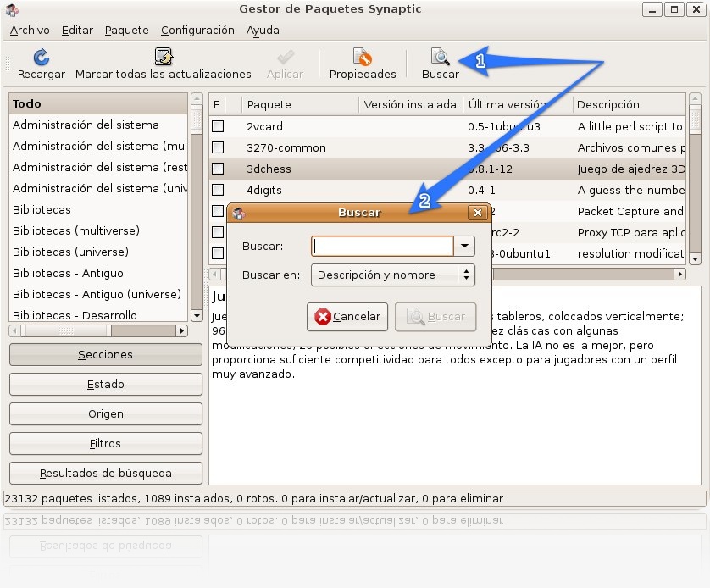This screenshot has width=710, height=588.
Task: Select Administración del sistema section
Action: pos(97,125)
